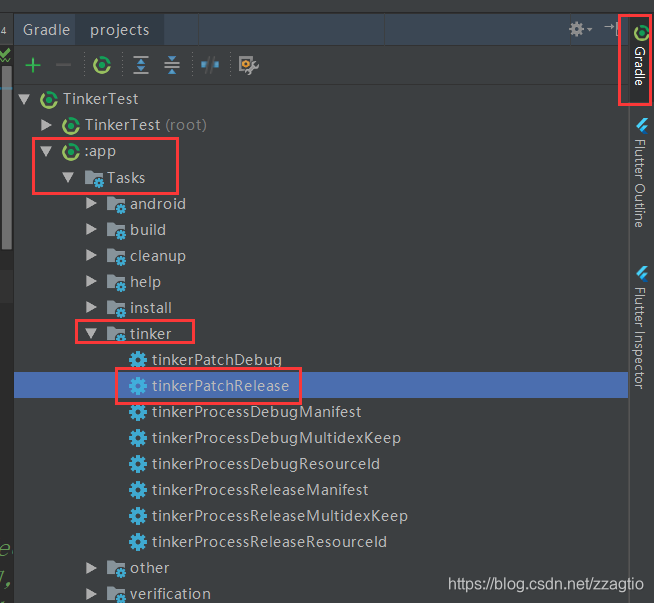Select the Gradle panel title tab
This screenshot has height=603, width=654.
point(46,30)
